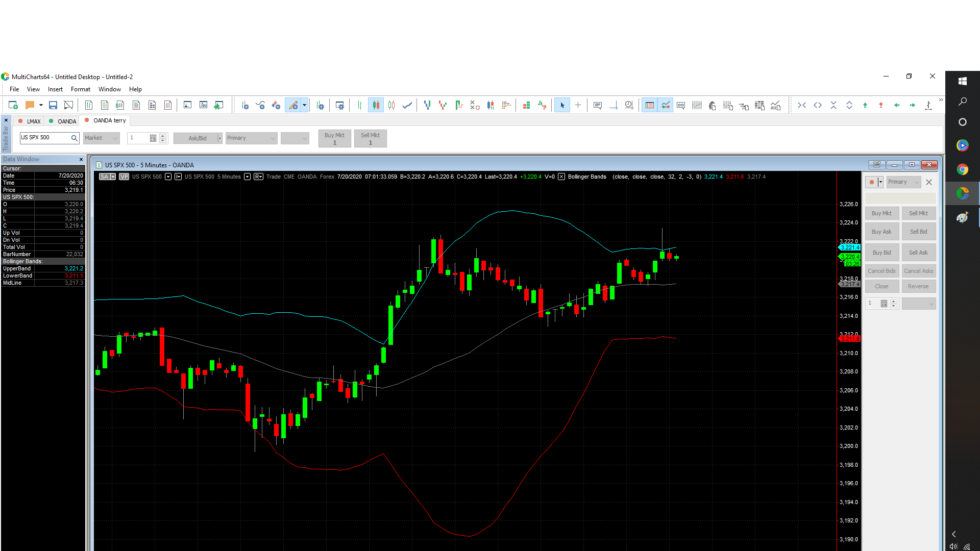Expand the Ask/Bid arrow button
The width and height of the screenshot is (980, 551).
[220, 138]
